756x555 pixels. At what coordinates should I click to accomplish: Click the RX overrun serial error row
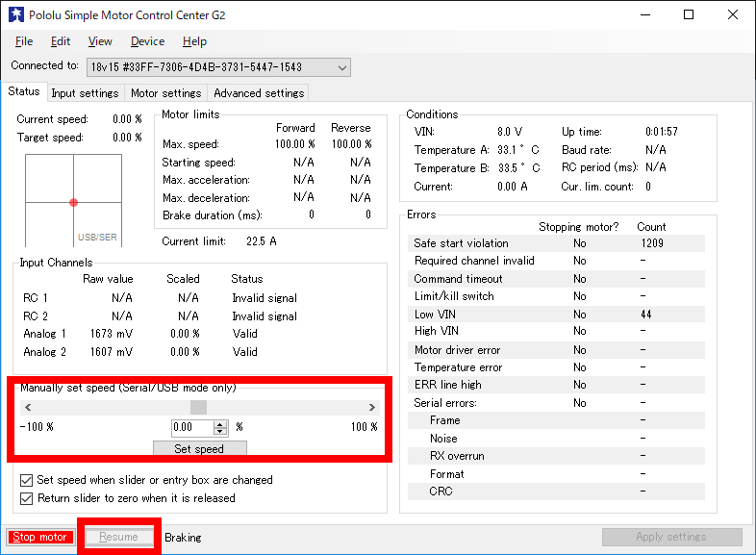(556, 456)
